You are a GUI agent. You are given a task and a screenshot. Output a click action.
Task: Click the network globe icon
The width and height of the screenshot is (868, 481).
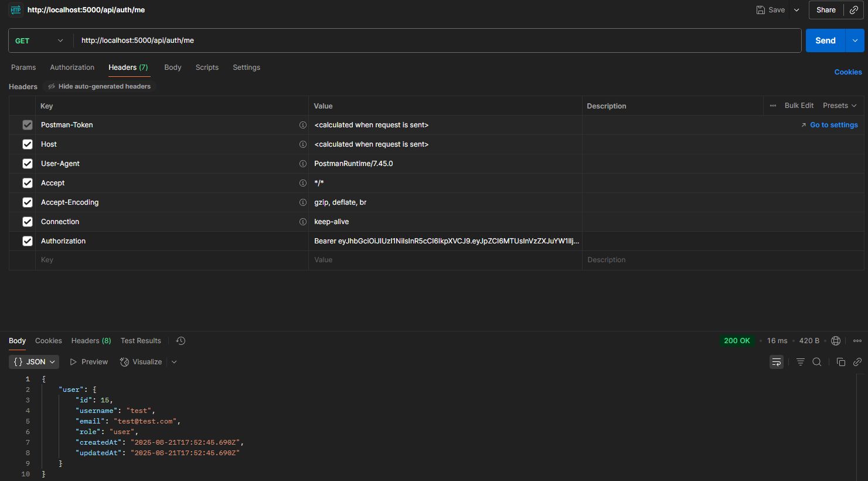(836, 341)
